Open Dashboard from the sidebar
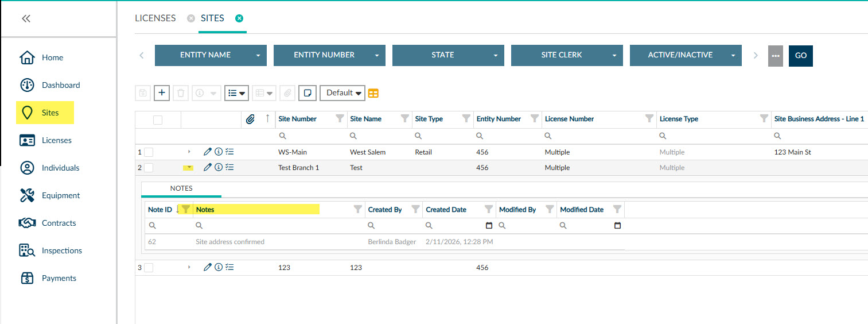The width and height of the screenshot is (868, 324). click(50, 85)
